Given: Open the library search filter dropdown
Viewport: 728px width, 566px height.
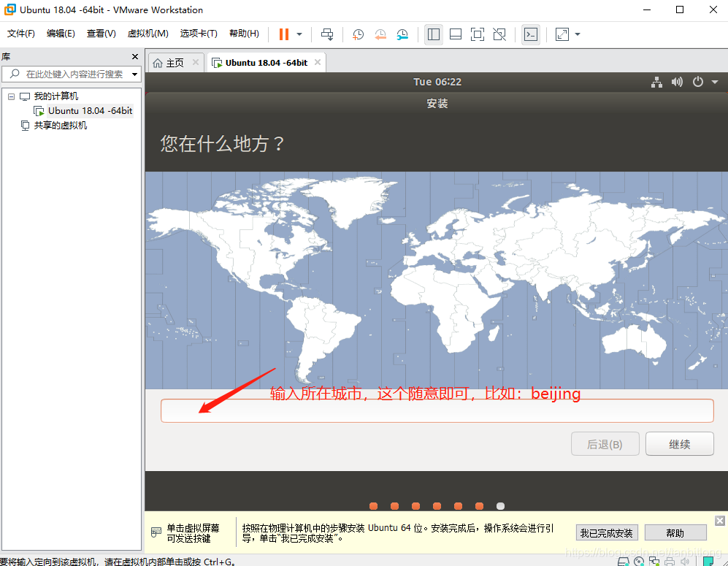Looking at the screenshot, I should click(x=134, y=74).
